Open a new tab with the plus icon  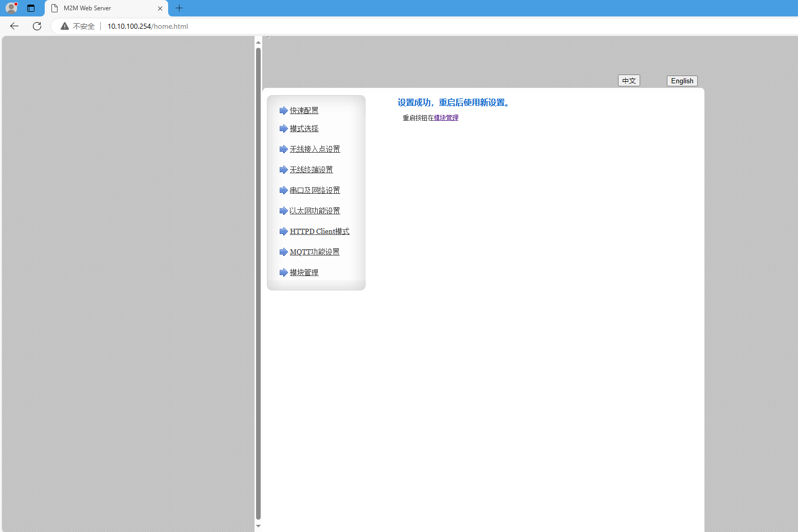pos(179,8)
